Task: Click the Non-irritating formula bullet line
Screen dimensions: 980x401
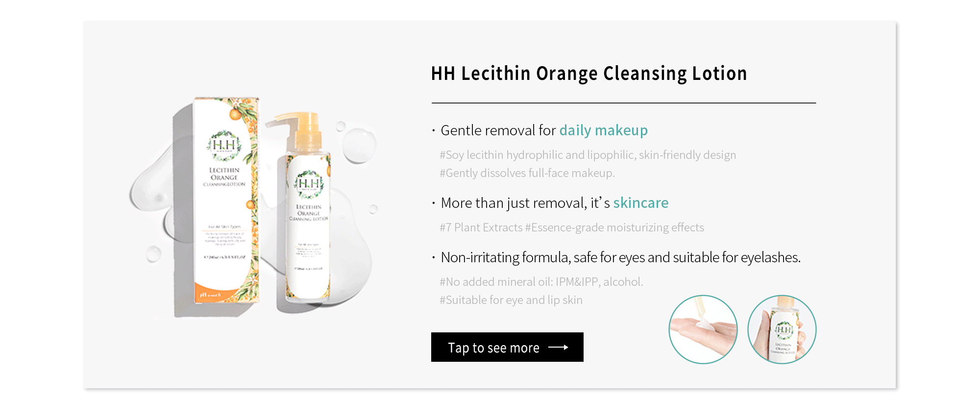Action: point(621,257)
